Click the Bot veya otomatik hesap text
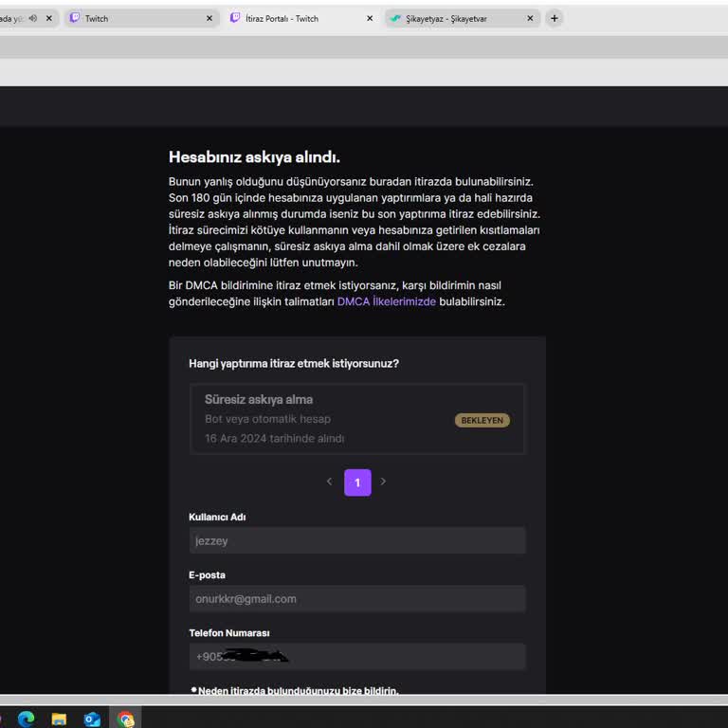Viewport: 728px width, 728px height. pos(268,419)
